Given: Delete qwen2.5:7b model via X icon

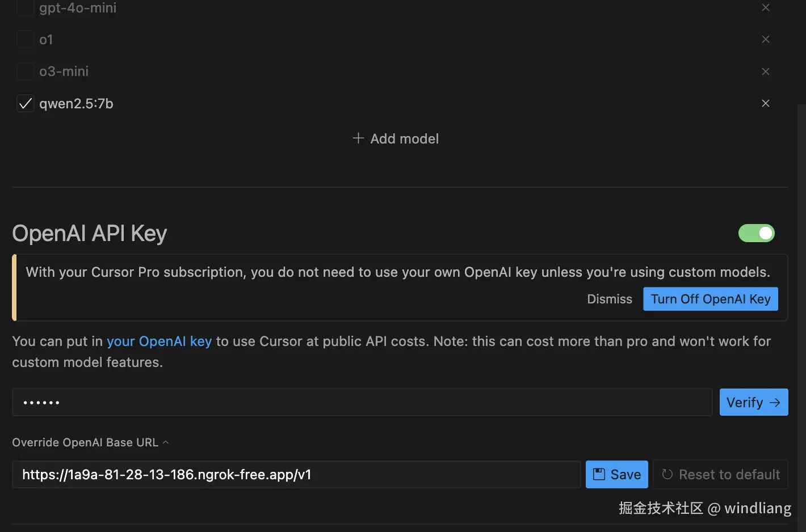Looking at the screenshot, I should [766, 103].
